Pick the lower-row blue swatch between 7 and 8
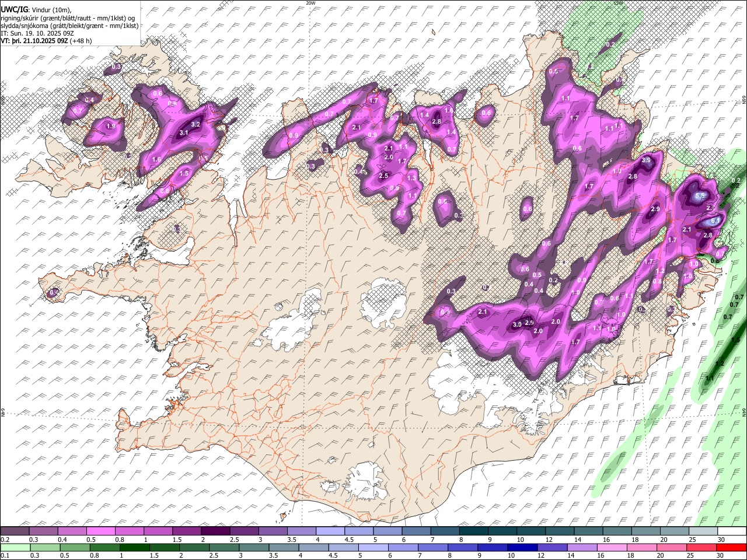 [434, 547]
